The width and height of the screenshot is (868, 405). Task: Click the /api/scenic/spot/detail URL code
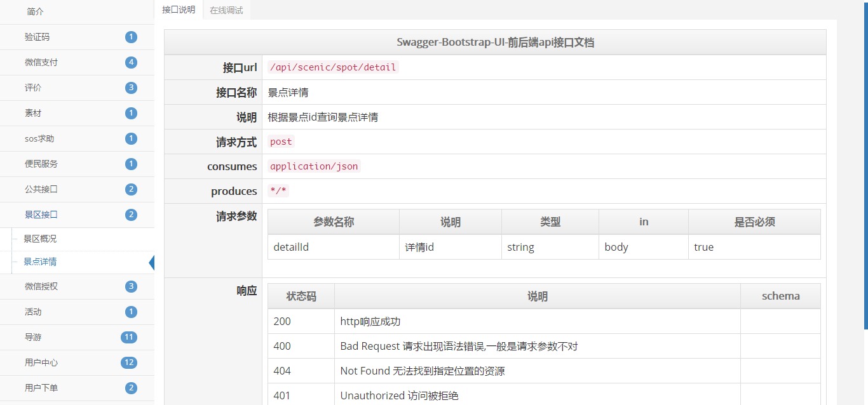(x=333, y=67)
